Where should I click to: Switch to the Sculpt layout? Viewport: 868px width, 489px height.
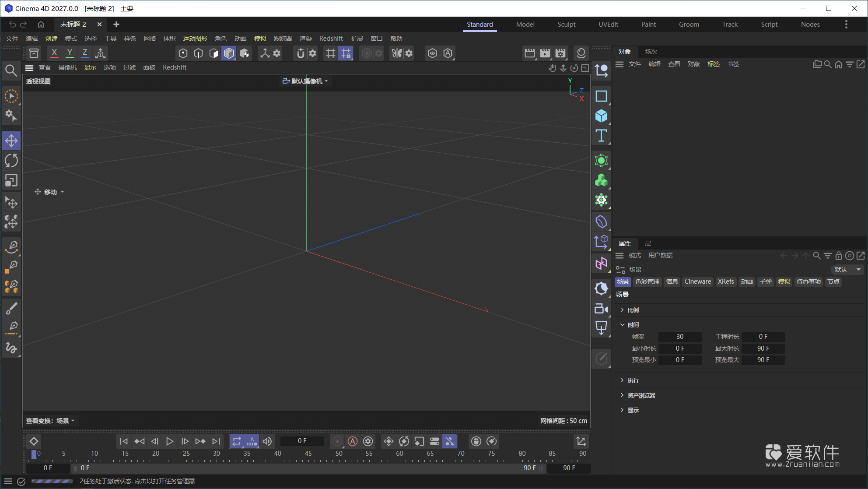pos(567,25)
